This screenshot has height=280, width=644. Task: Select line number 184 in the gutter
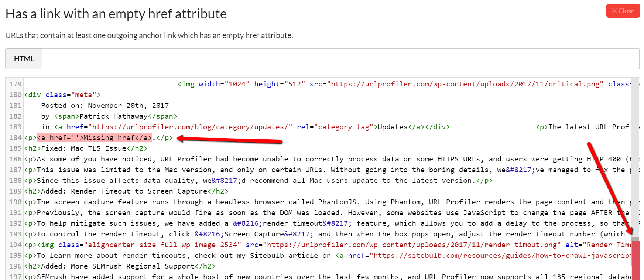coord(15,138)
